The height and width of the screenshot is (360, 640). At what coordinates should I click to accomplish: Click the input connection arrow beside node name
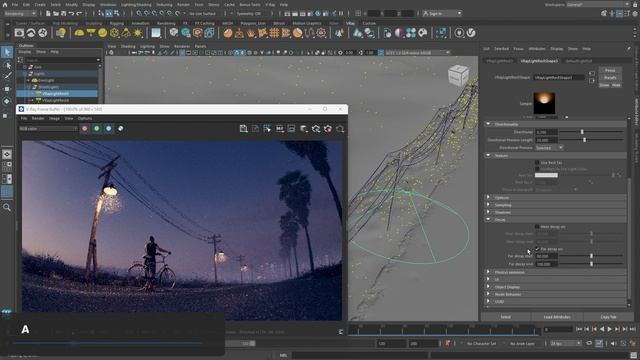(x=592, y=73)
